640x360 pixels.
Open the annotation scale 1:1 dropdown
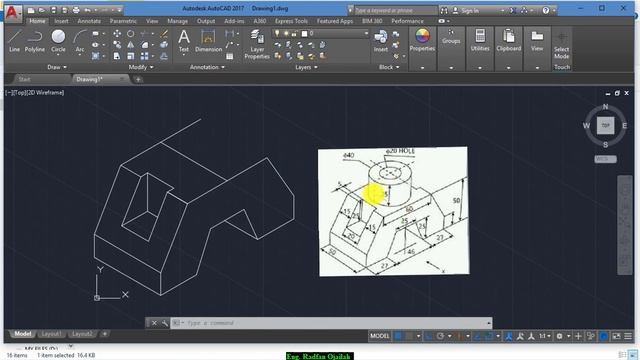545,336
